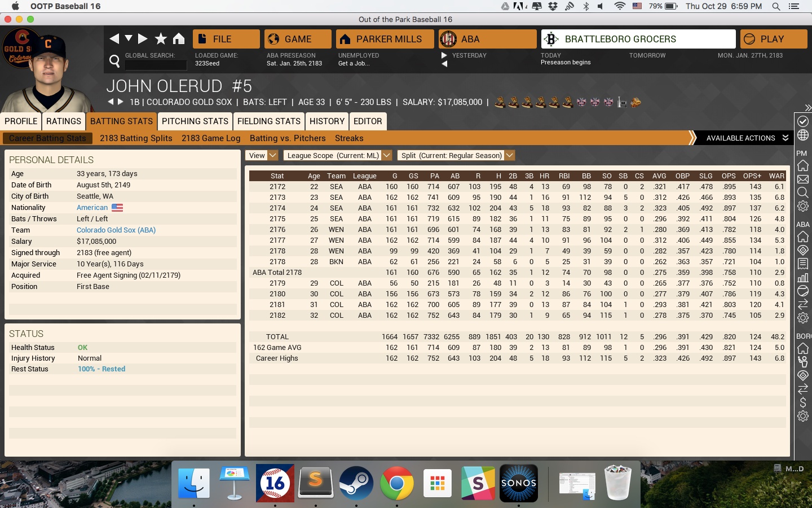This screenshot has width=812, height=508.
Task: Click the globe icon in the right sidebar
Action: pos(803,135)
